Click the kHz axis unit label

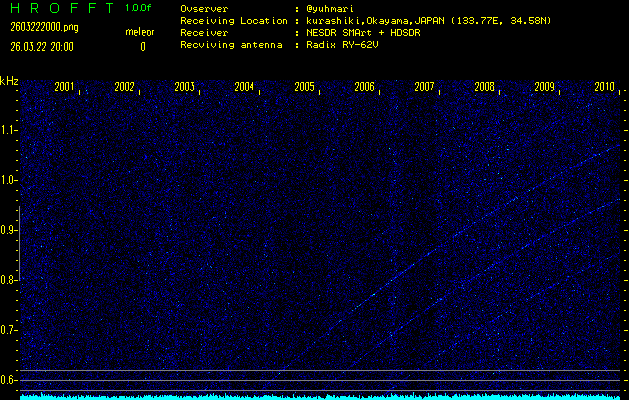point(9,81)
